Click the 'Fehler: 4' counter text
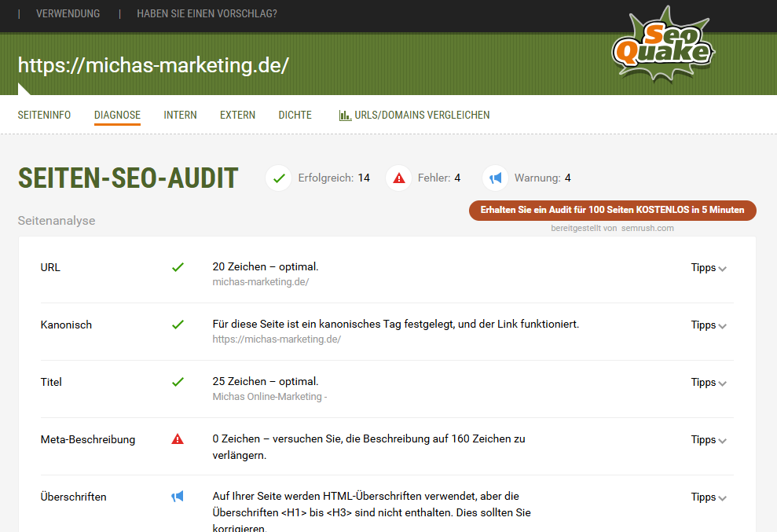Screen dimensions: 777x532 pos(439,178)
